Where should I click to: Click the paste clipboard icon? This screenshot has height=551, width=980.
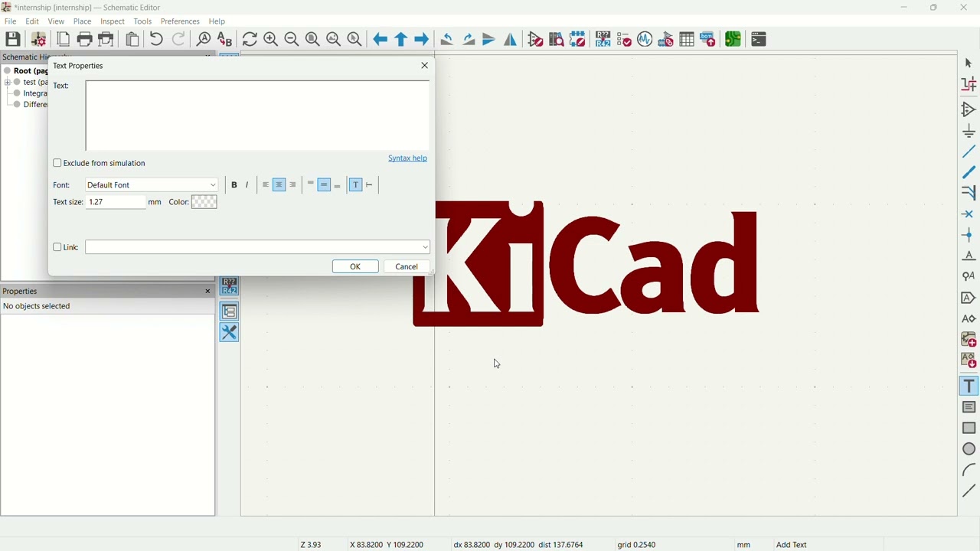click(x=132, y=40)
